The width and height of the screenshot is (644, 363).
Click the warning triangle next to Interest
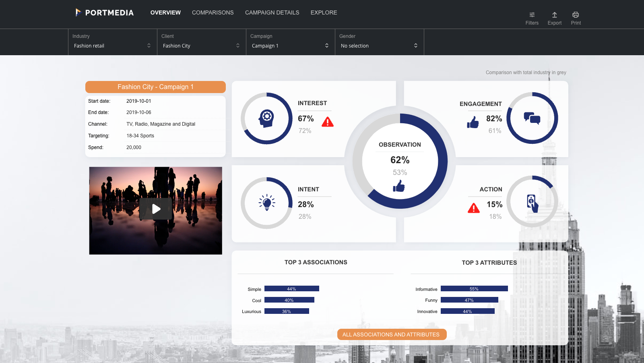(x=328, y=122)
